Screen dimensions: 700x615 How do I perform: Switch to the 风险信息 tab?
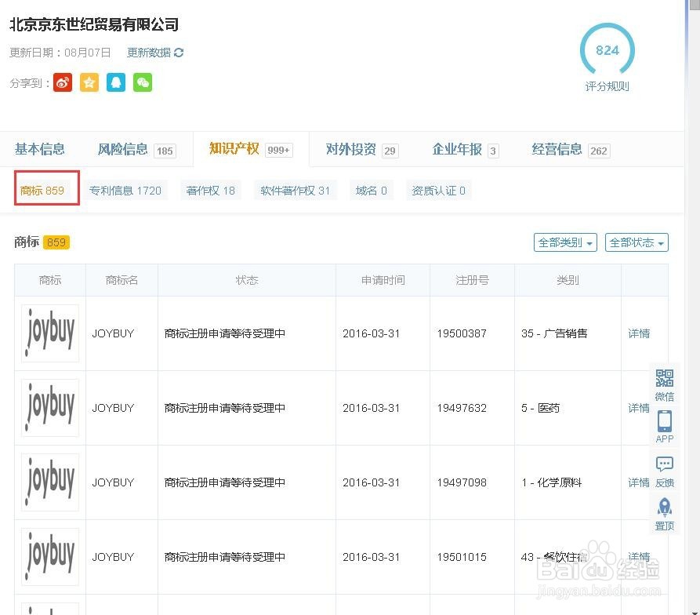(136, 149)
